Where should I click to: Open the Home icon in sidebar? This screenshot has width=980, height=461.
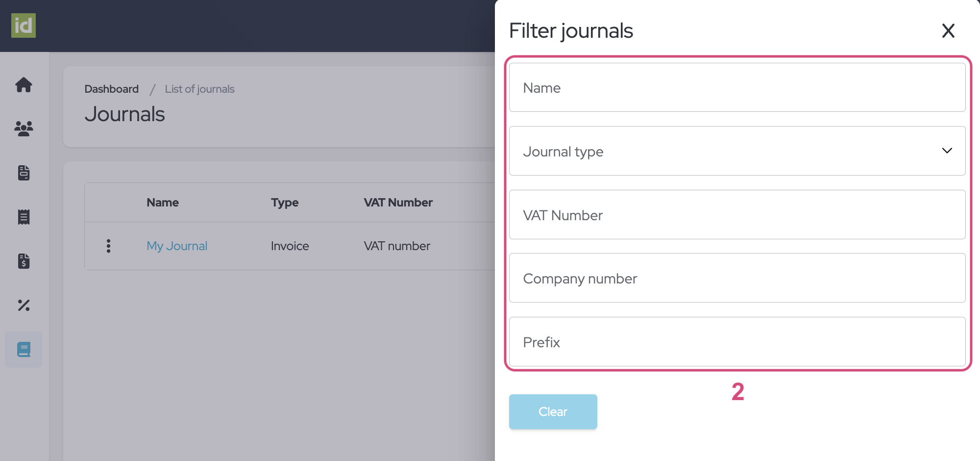point(24,85)
